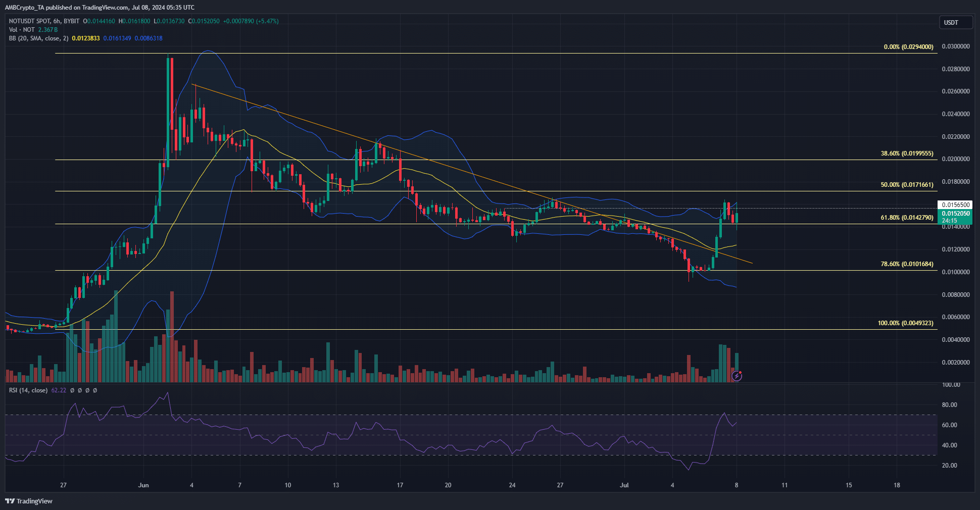Click the 61.80% (0.0142790) Fibonacci label

(x=907, y=218)
